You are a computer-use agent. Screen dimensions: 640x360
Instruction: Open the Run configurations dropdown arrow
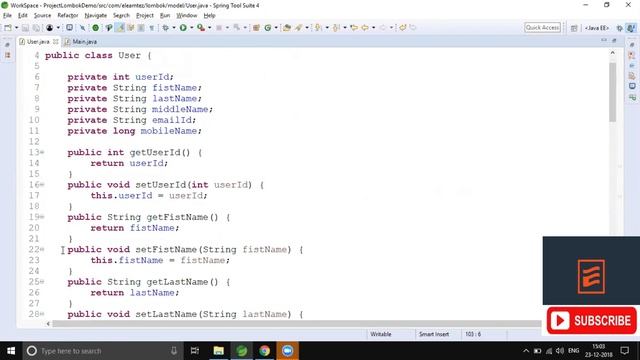[191, 28]
